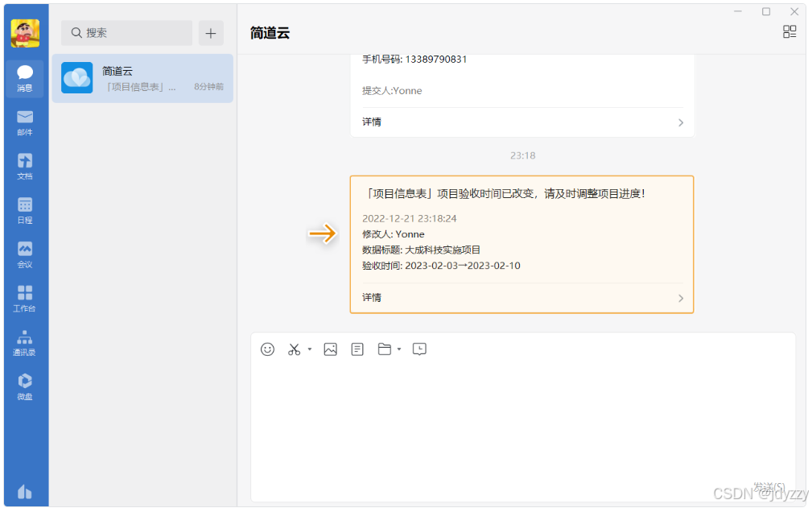Click the 发送(S) send button
This screenshot has width=812, height=508.
[x=769, y=487]
